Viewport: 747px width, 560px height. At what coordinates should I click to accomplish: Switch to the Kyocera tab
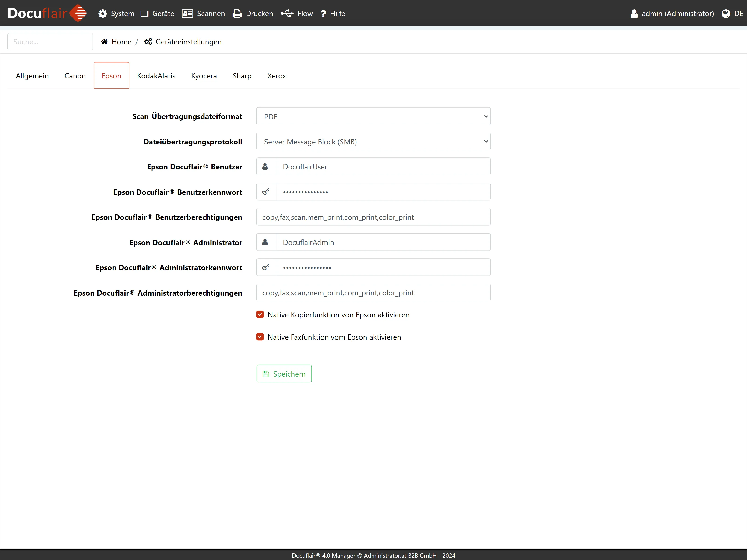[x=204, y=76]
